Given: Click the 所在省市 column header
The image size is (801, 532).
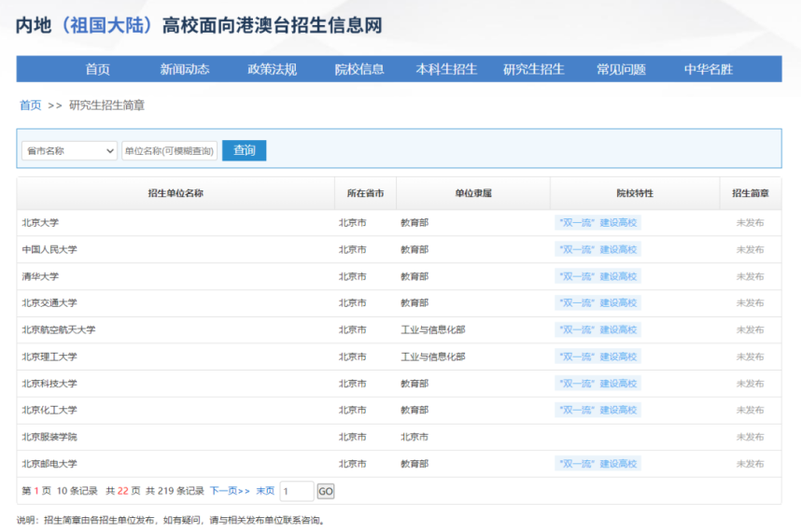Looking at the screenshot, I should [365, 193].
